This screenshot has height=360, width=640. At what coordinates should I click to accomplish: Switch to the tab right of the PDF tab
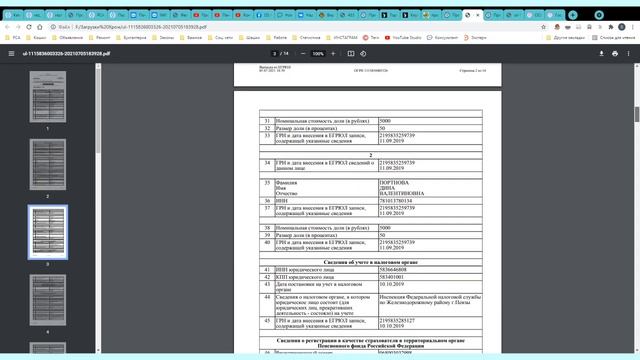(x=493, y=15)
